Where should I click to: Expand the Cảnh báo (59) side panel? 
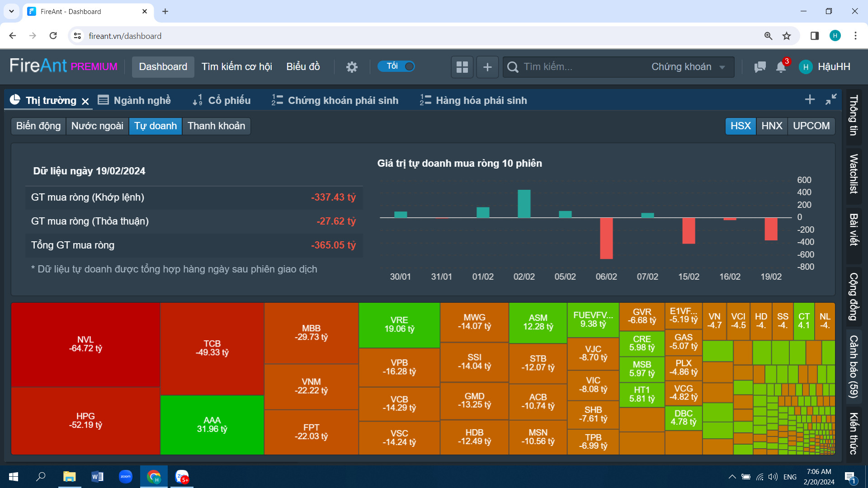pos(854,366)
